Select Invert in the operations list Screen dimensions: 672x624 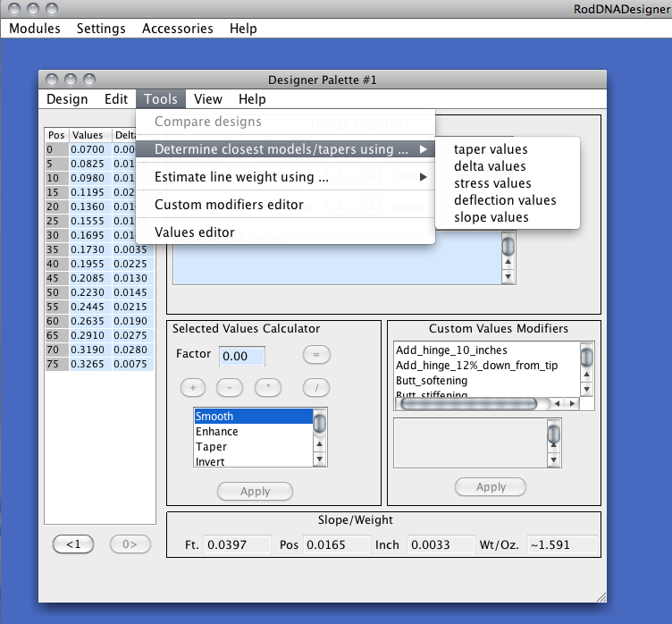pos(254,461)
